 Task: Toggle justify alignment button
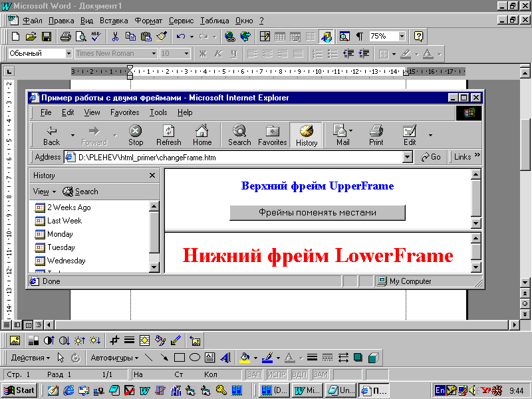(298, 54)
